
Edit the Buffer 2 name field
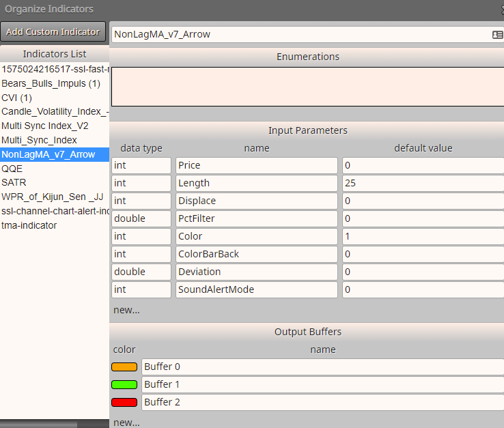pyautogui.click(x=323, y=402)
